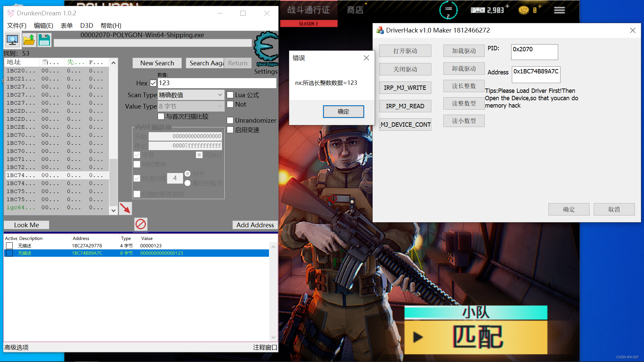Click the PID input field
The image size is (644, 362).
coord(534,52)
